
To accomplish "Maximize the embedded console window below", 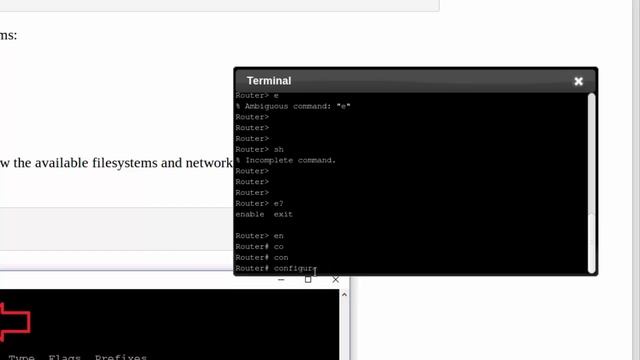I will pyautogui.click(x=308, y=280).
